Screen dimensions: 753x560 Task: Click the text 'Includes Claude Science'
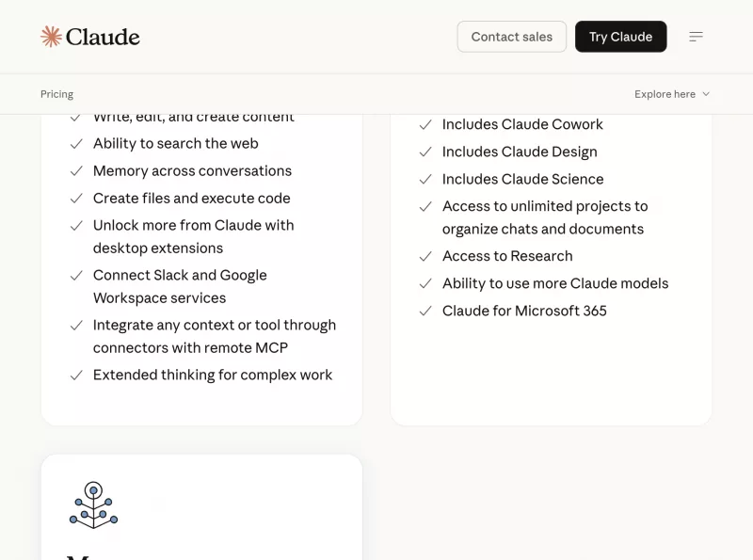pyautogui.click(x=523, y=179)
